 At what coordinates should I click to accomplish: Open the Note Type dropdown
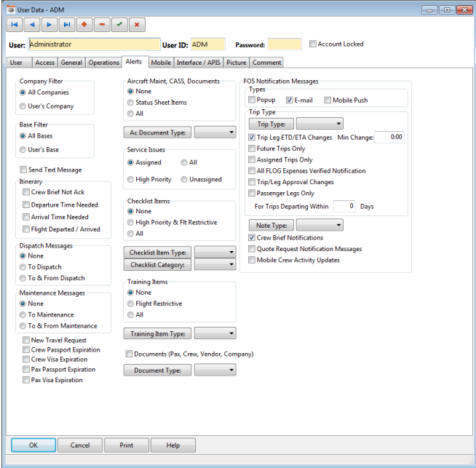tap(320, 225)
